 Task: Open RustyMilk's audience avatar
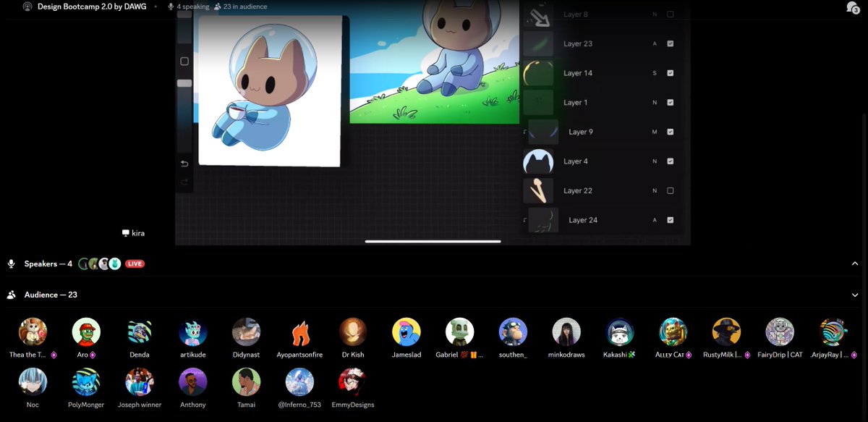[x=726, y=332]
